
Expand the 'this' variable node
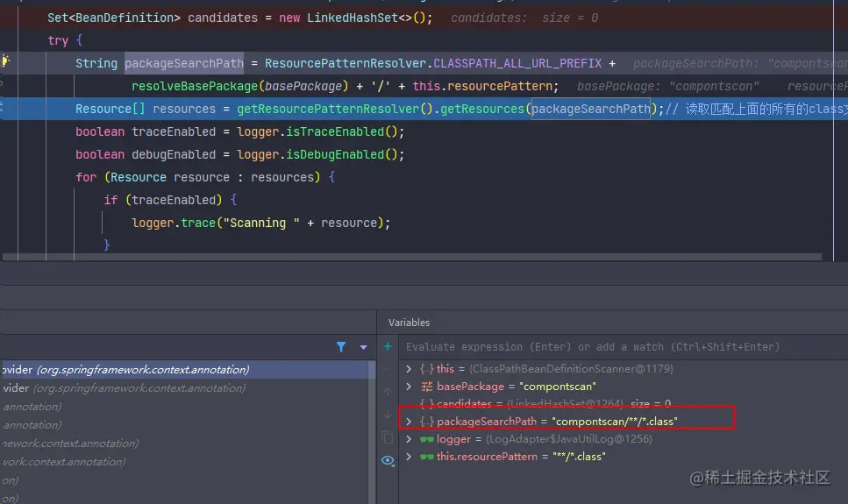pos(409,369)
